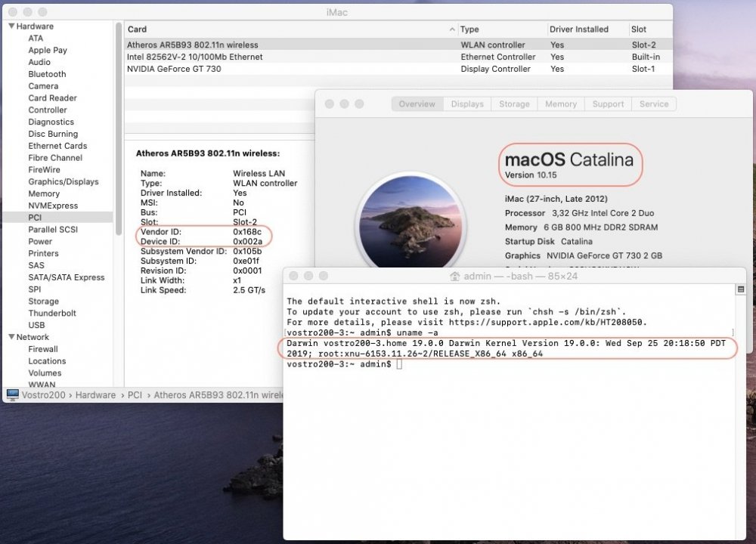This screenshot has width=756, height=544.
Task: Switch to the Displays tab
Action: tap(466, 104)
